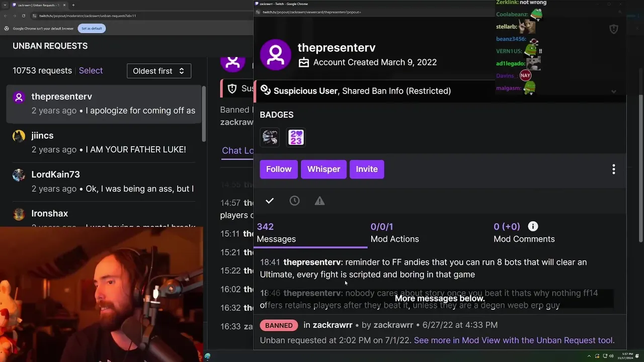Screen dimensions: 644x362
Task: Click LordKain73 avatar in requests list
Action: [19, 175]
